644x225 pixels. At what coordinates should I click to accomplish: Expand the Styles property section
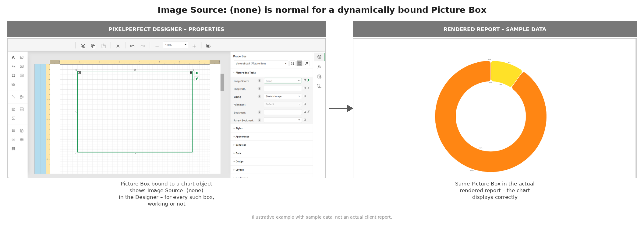[x=238, y=128]
